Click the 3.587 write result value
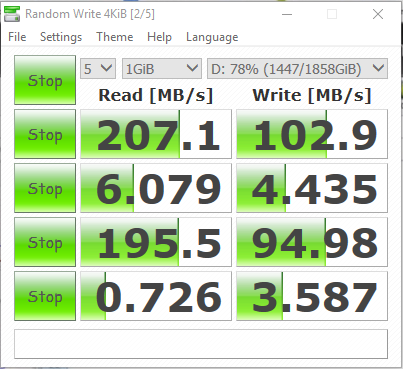Viewport: 403px width, 369px height. click(x=312, y=296)
